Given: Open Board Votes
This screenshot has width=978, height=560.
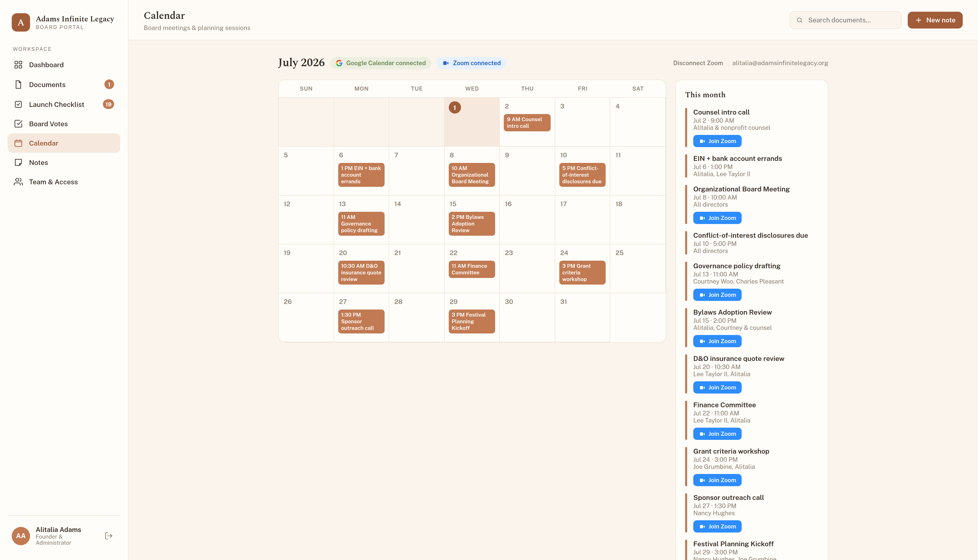Looking at the screenshot, I should pos(64,124).
